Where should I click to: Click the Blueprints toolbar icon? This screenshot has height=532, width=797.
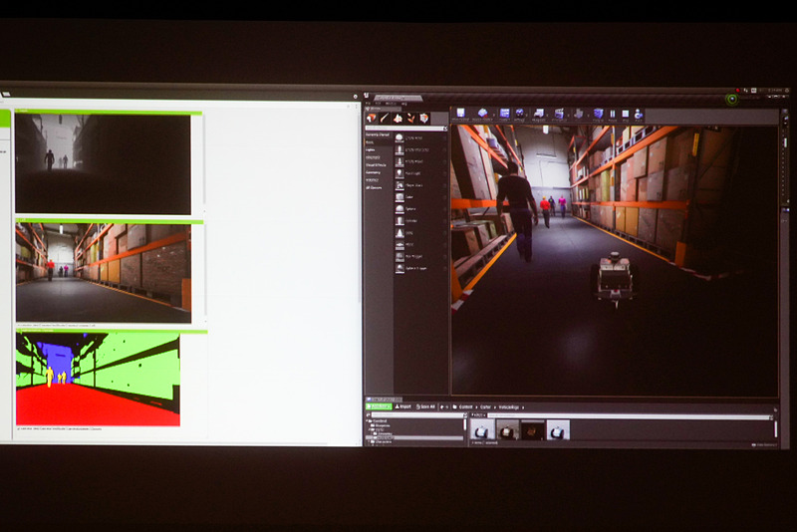539,114
